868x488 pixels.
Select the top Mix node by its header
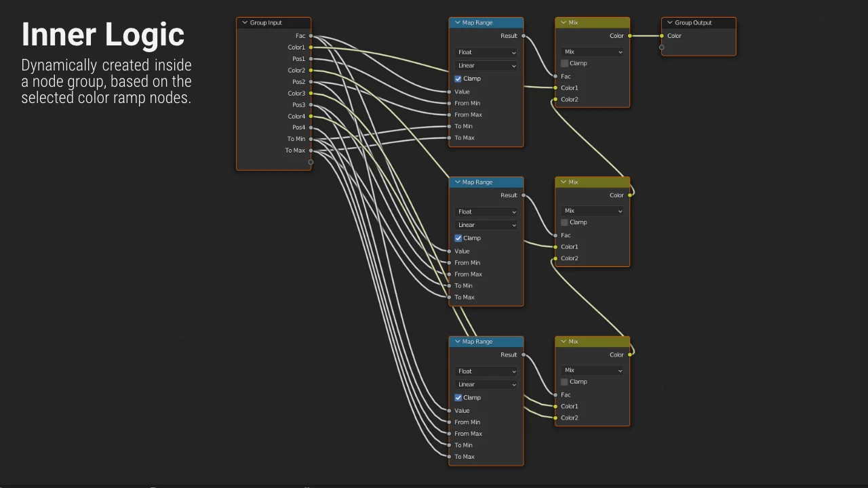click(597, 22)
